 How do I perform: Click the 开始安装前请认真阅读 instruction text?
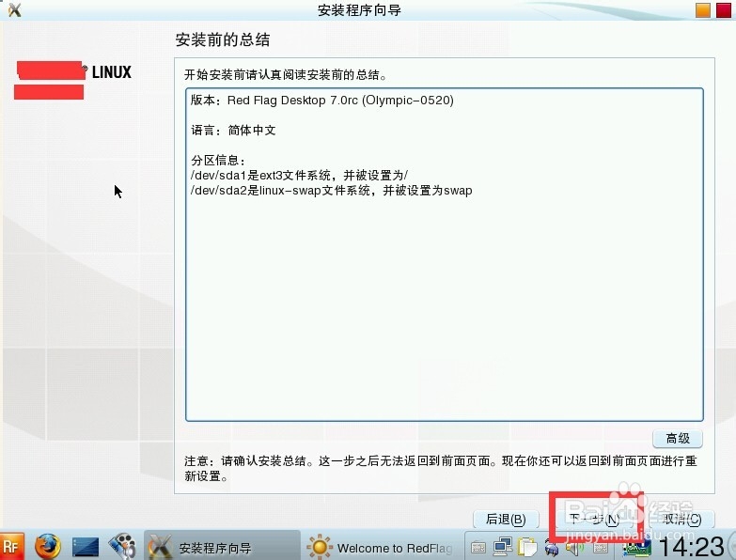pos(286,74)
